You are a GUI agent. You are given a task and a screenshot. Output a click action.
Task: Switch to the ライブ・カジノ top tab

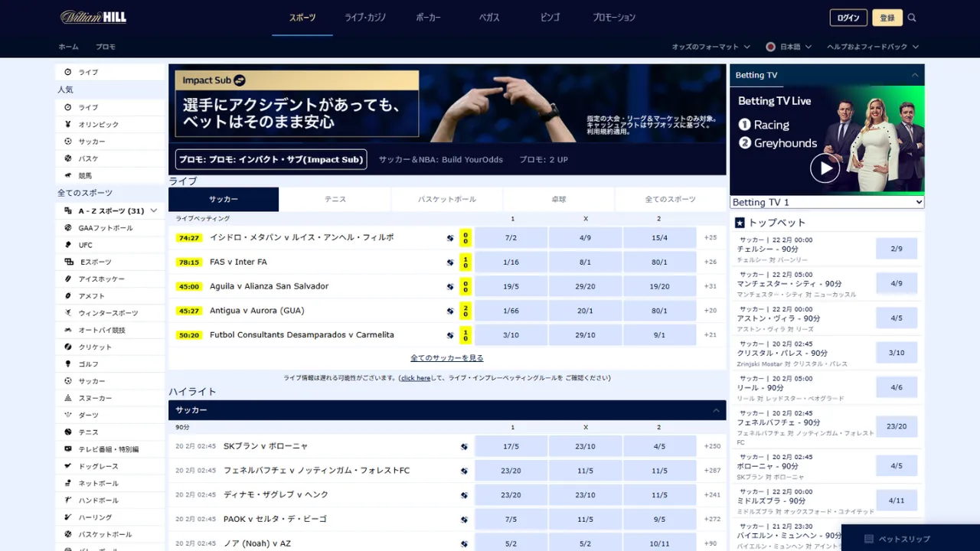click(x=365, y=18)
